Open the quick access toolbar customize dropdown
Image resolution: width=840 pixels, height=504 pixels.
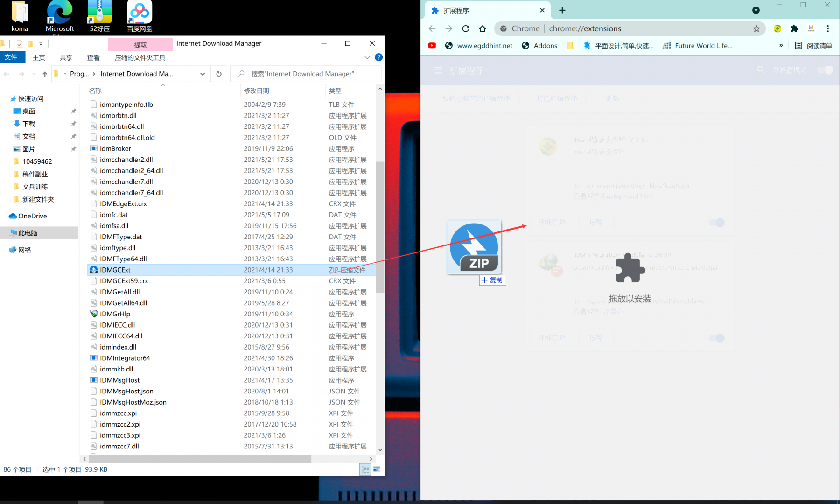41,44
